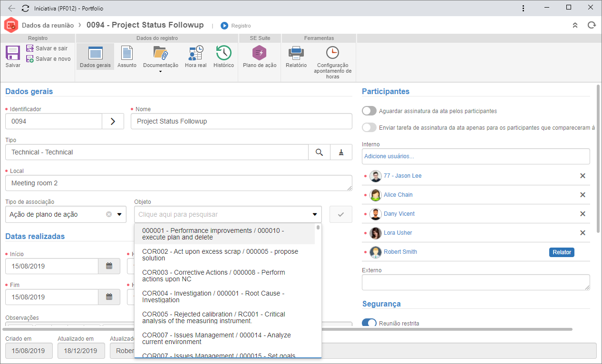
Task: Open Dados gerais section
Action: click(x=95, y=57)
